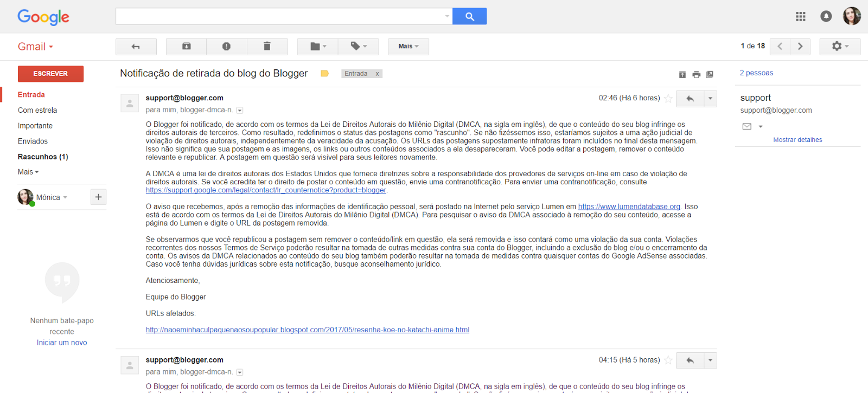868x393 pixels.
Task: Remove the Entrada label with x
Action: click(x=377, y=74)
